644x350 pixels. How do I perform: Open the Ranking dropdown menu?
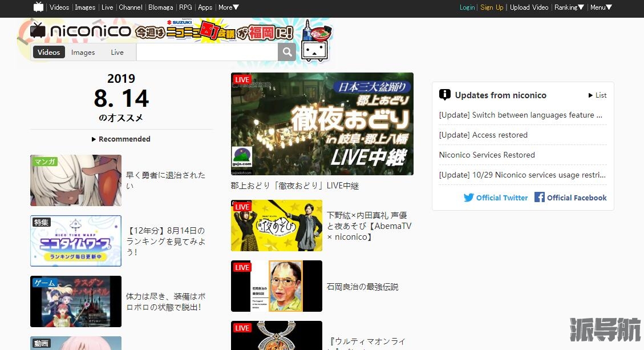pyautogui.click(x=569, y=7)
